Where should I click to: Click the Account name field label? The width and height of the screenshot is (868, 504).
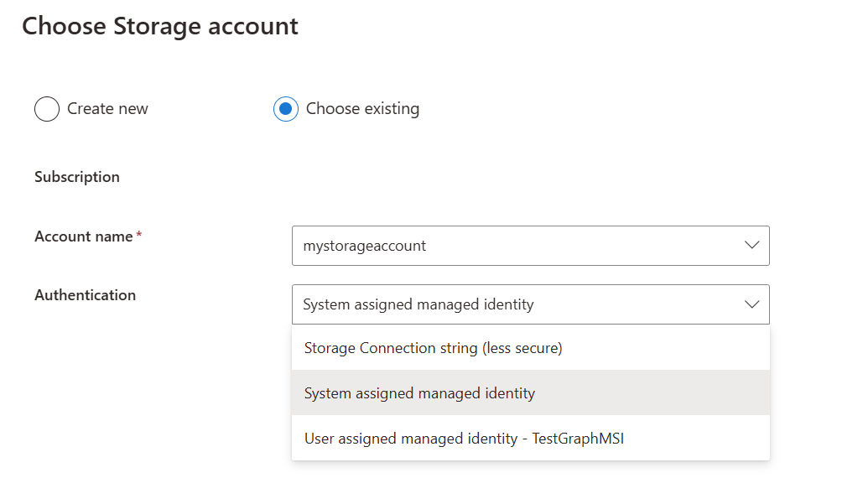pos(83,236)
